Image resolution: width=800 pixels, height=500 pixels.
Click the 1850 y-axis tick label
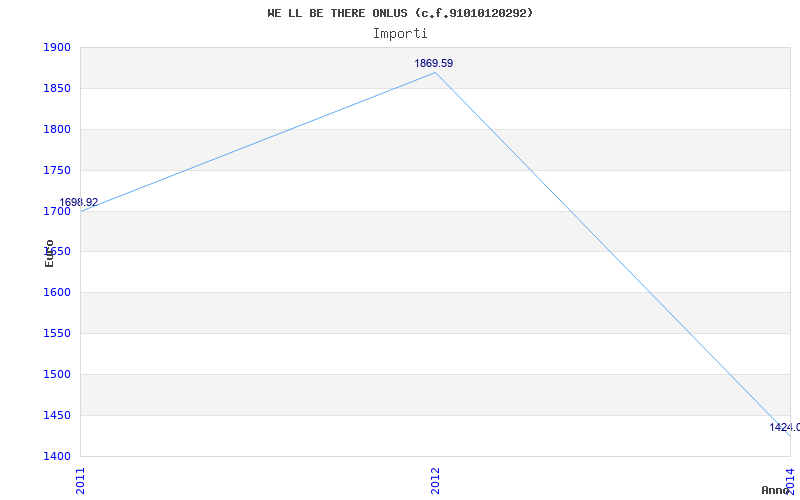pyautogui.click(x=57, y=88)
